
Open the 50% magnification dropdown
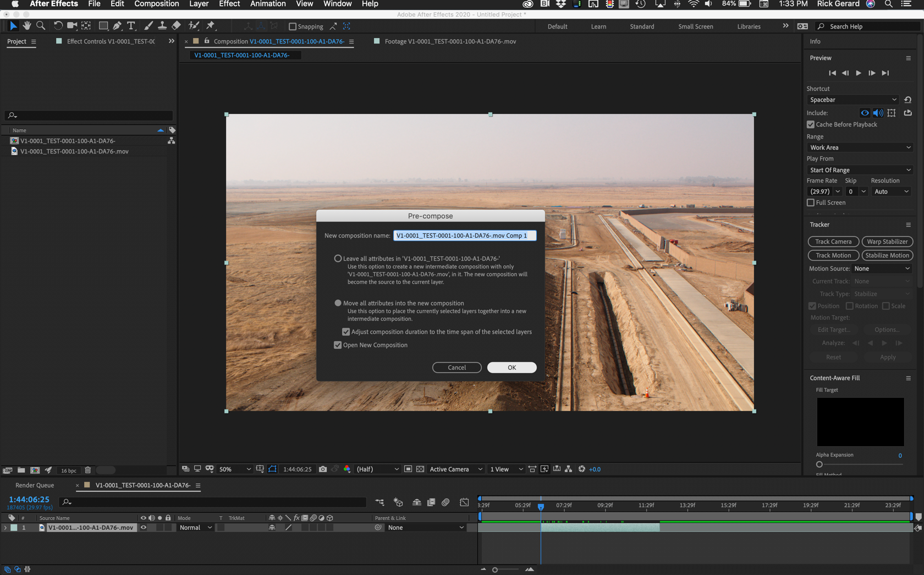234,469
